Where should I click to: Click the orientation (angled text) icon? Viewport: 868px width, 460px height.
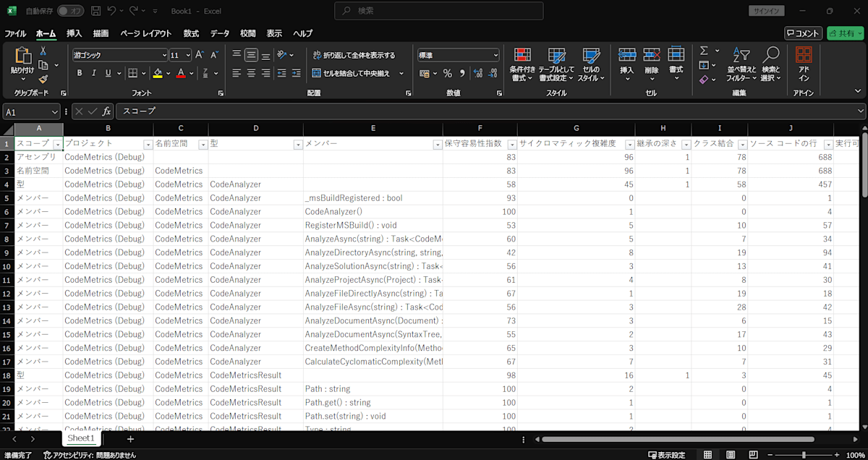283,55
